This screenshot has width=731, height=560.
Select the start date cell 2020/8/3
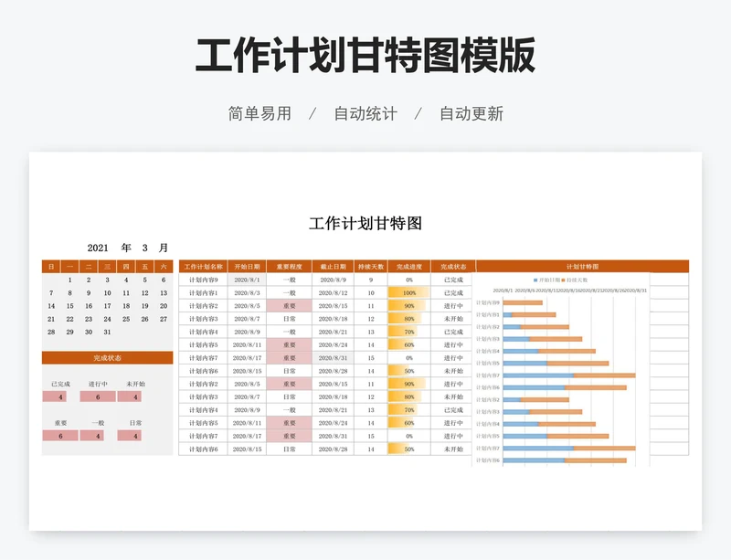pyautogui.click(x=247, y=293)
